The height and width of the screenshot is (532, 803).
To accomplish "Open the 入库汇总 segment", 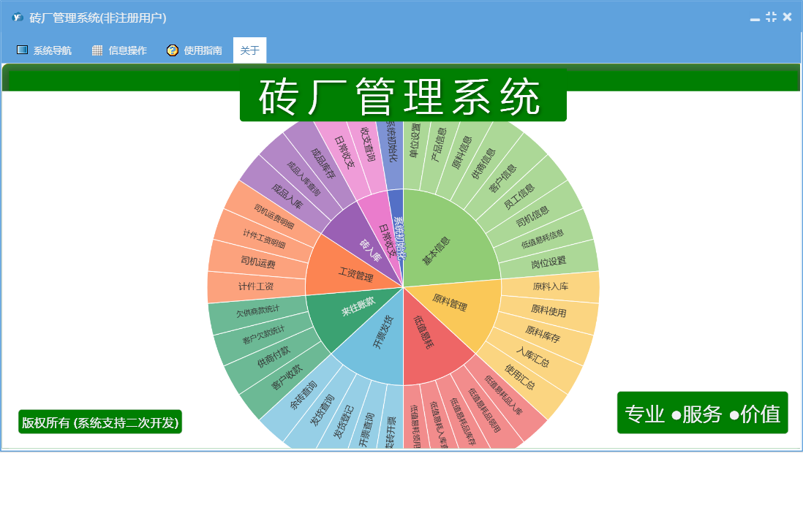I will [532, 356].
